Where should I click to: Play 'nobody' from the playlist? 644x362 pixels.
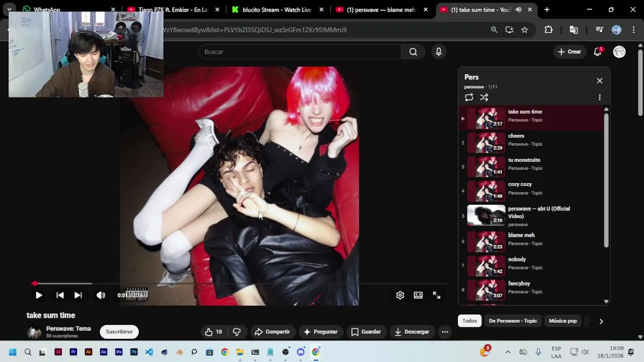[x=531, y=265]
